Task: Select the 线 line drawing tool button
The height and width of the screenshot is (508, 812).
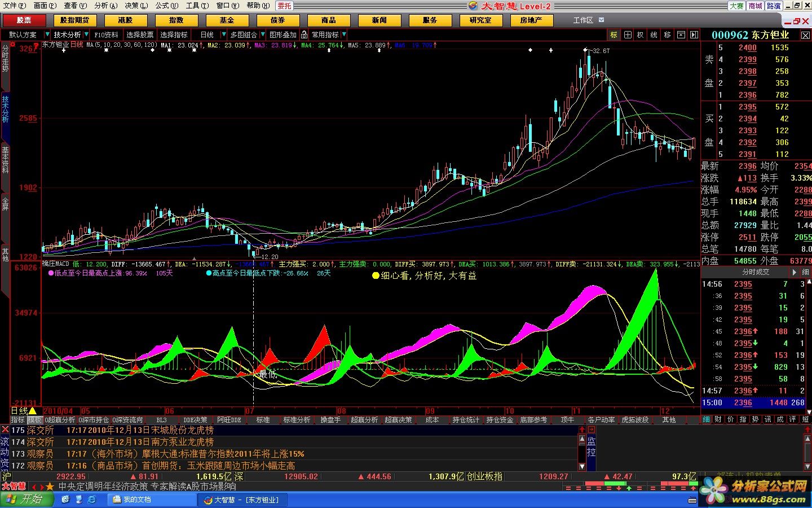Action: point(654,35)
